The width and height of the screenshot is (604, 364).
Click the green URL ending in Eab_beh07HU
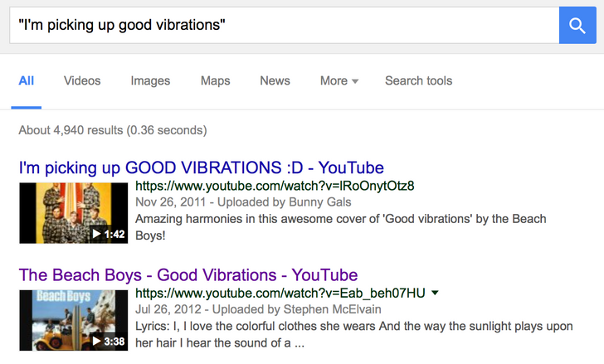point(280,293)
